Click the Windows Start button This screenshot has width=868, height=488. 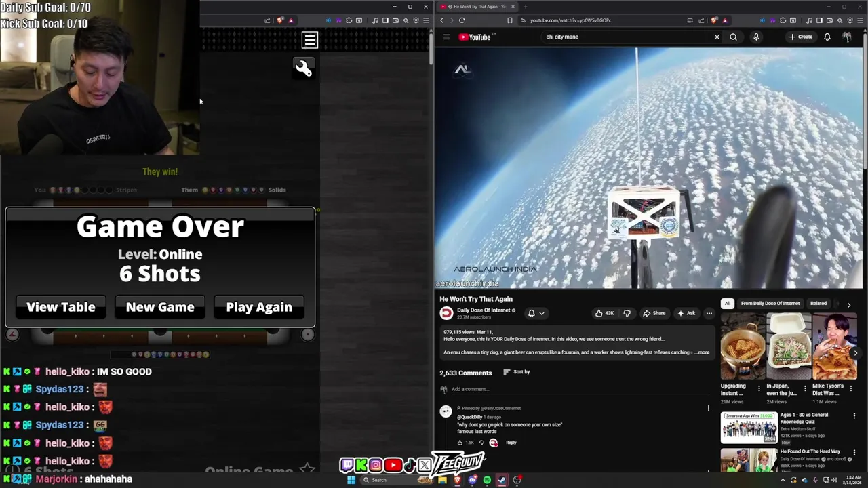coord(351,480)
